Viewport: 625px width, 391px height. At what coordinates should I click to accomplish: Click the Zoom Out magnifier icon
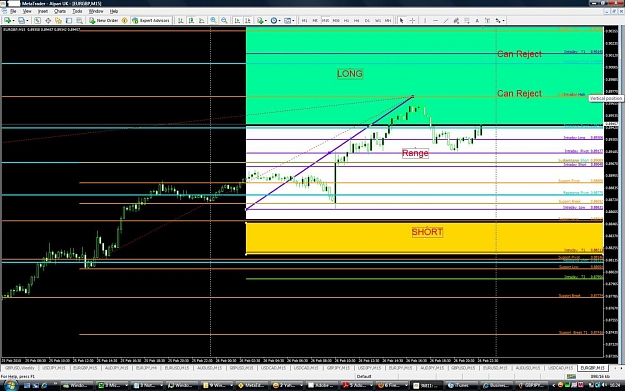pos(224,20)
